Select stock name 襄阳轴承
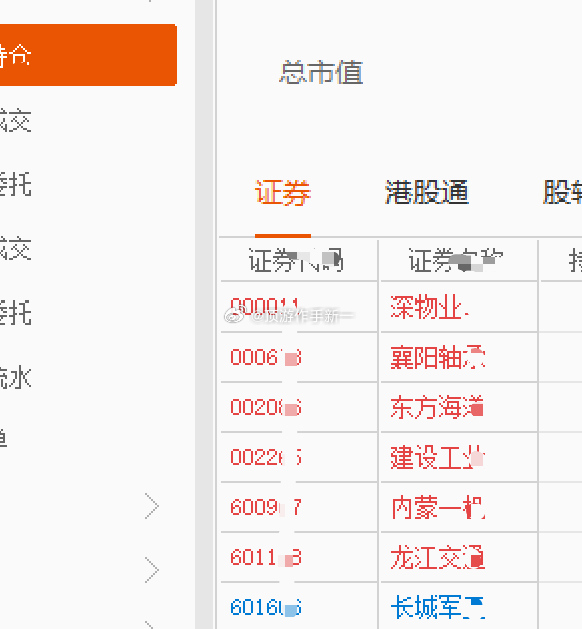This screenshot has height=629, width=582. pos(438,357)
